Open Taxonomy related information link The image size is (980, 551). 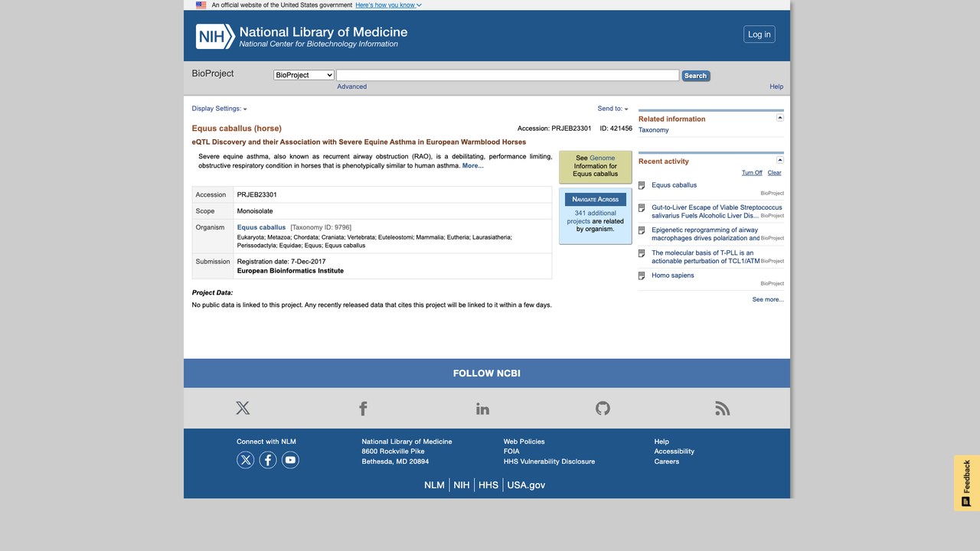point(654,130)
